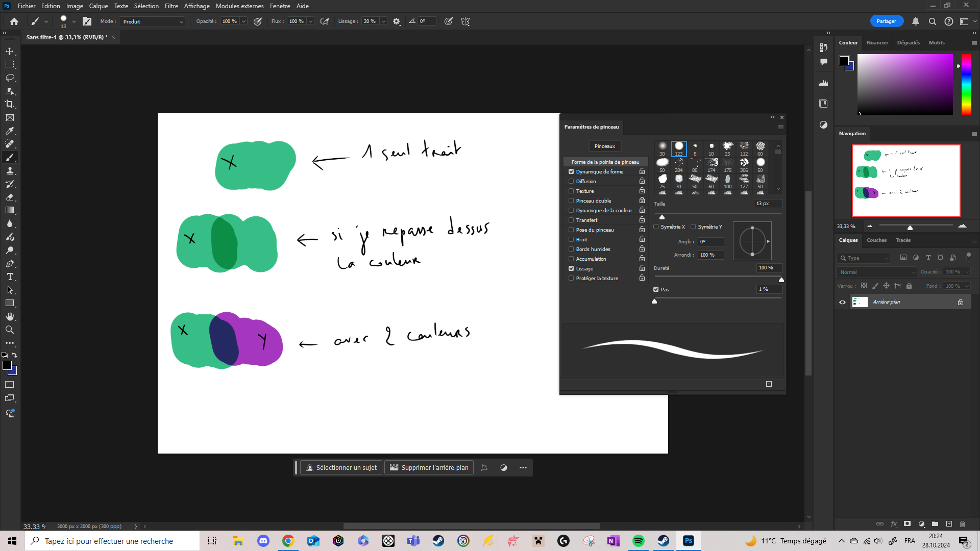Image resolution: width=980 pixels, height=551 pixels.
Task: Select the Clone Stamp tool
Action: tap(10, 171)
